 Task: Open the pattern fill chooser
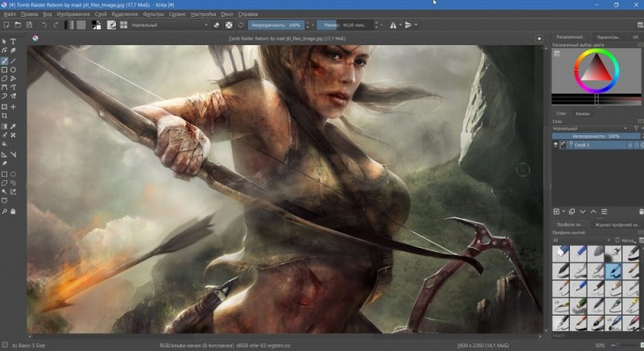pyautogui.click(x=81, y=25)
